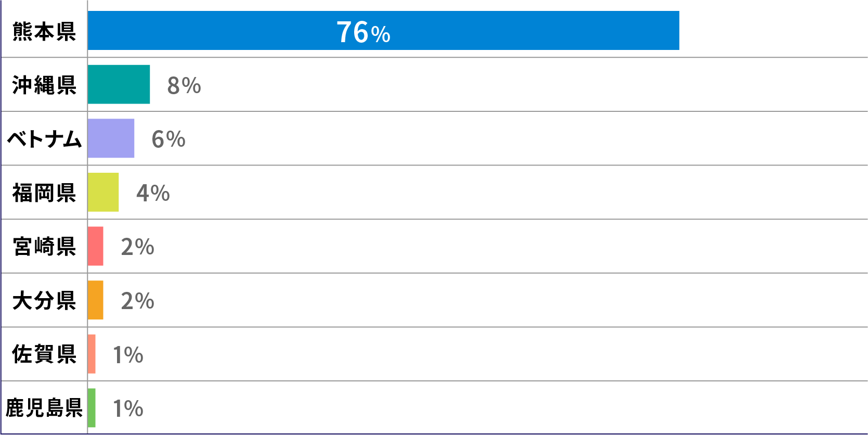The width and height of the screenshot is (868, 435).
Task: Select the 佐賀県 row label
Action: [44, 354]
